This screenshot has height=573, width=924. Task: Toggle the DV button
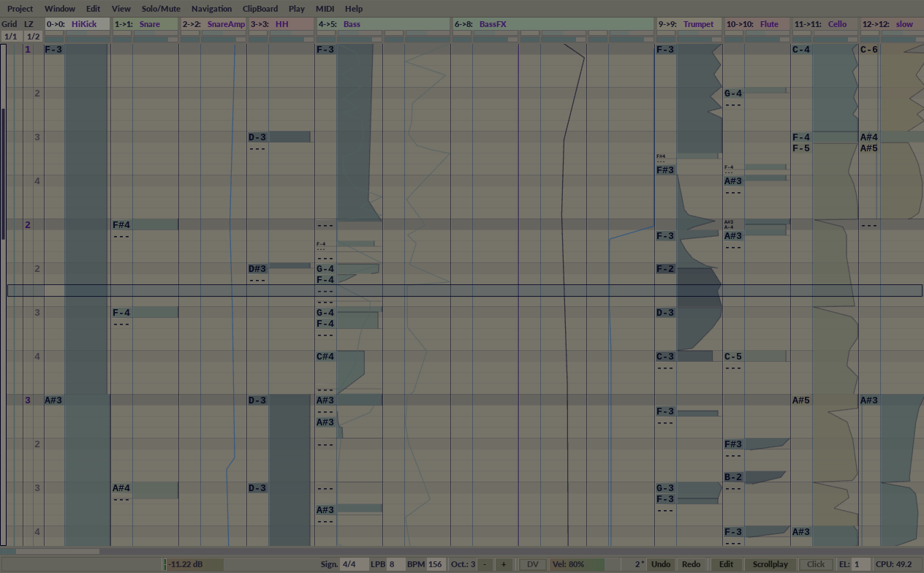(x=532, y=564)
